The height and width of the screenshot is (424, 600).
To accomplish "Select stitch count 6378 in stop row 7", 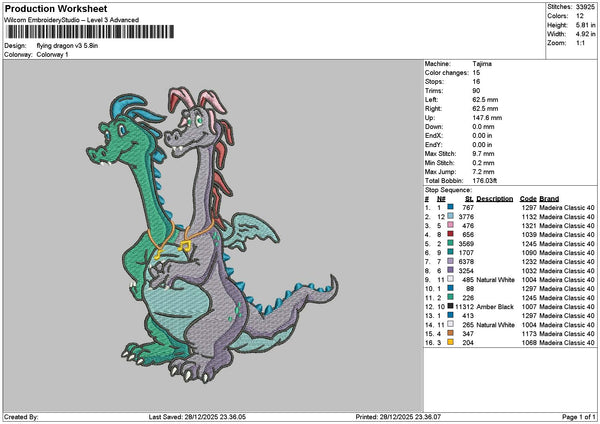I will (x=466, y=262).
